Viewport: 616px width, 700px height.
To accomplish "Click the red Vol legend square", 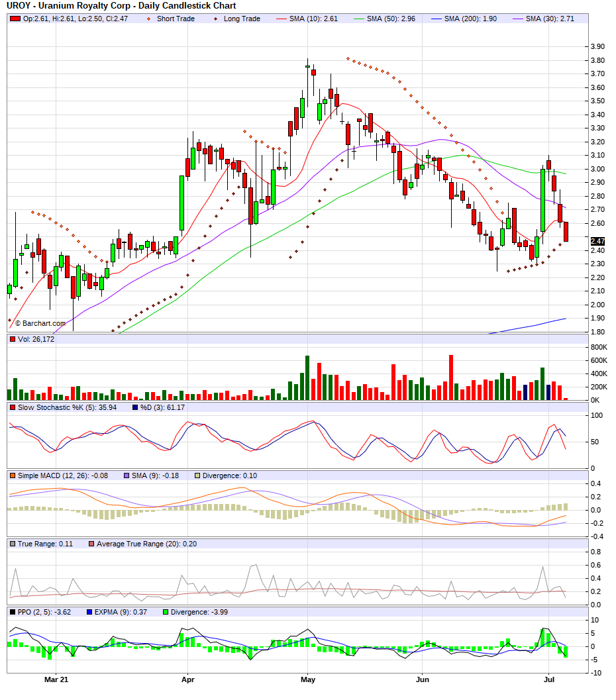I will [x=13, y=339].
